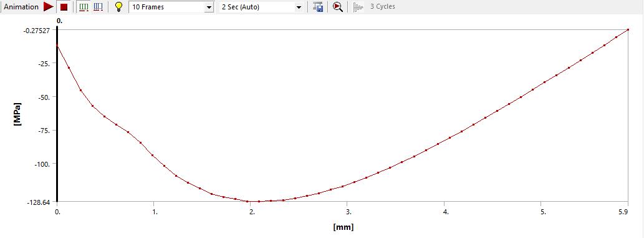Click the Animation toolbar label

[x=21, y=7]
